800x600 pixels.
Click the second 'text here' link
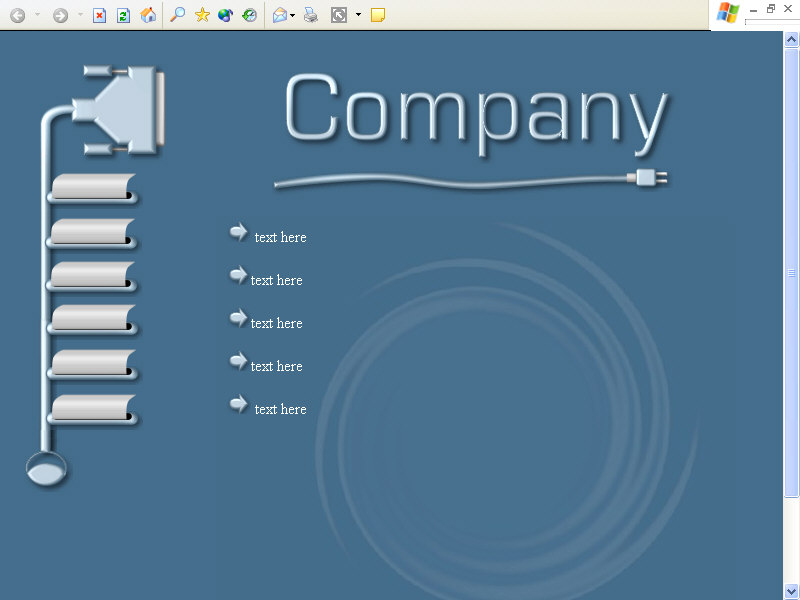pyautogui.click(x=277, y=280)
